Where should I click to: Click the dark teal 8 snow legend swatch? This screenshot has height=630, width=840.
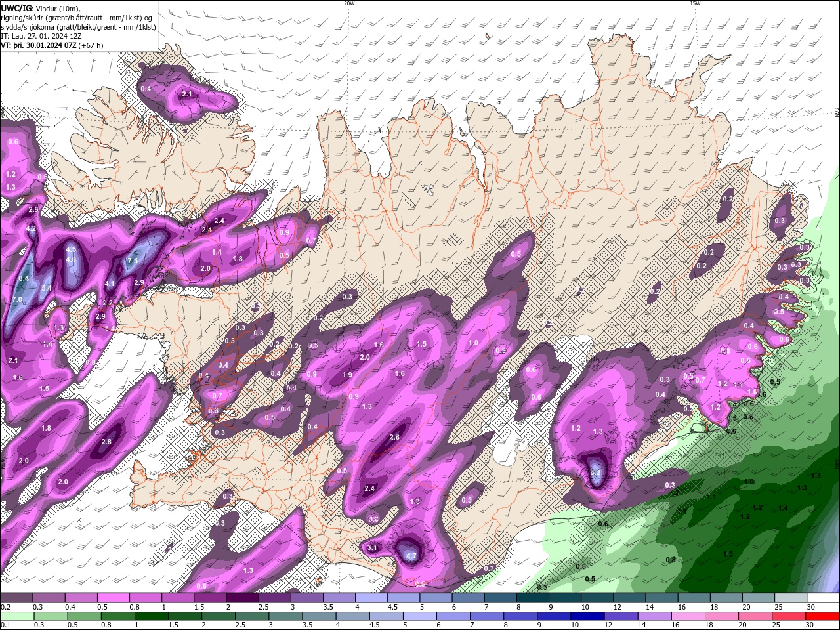click(x=532, y=598)
